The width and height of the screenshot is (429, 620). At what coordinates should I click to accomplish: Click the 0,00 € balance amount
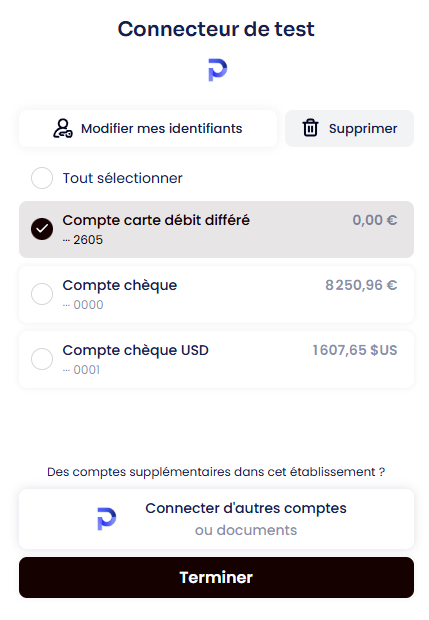[375, 220]
